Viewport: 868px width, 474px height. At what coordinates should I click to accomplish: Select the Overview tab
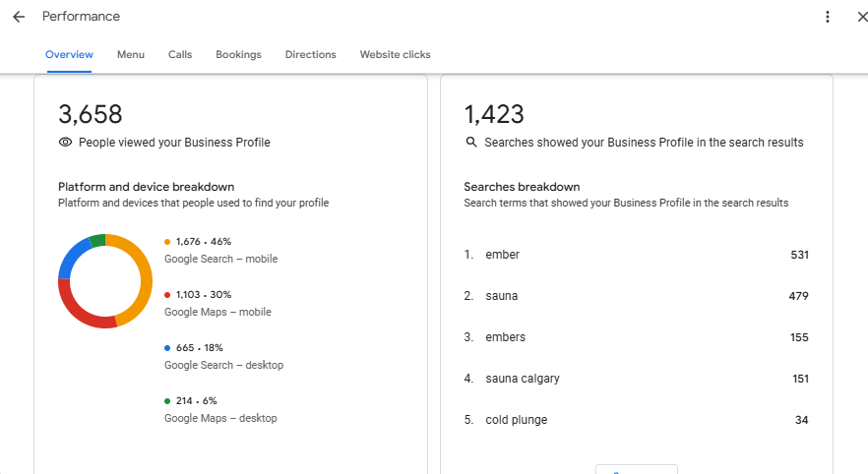coord(69,55)
